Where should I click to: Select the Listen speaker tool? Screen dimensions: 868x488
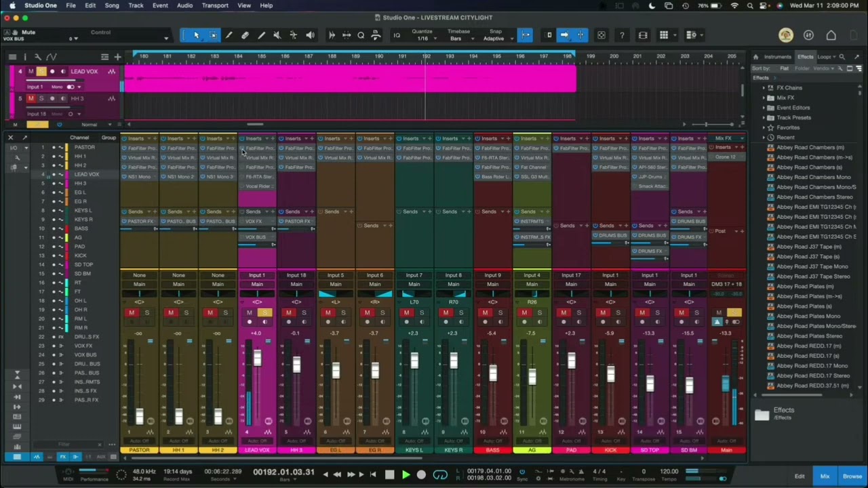310,35
